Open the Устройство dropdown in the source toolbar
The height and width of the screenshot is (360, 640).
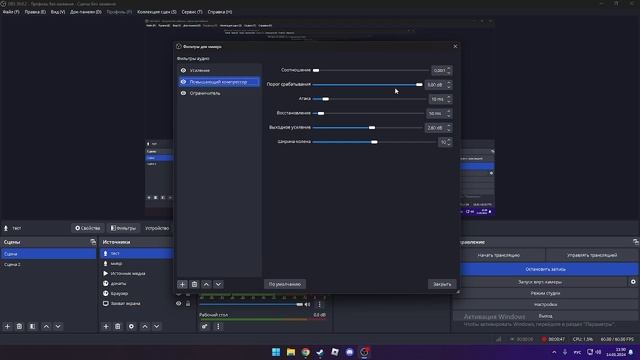click(157, 228)
